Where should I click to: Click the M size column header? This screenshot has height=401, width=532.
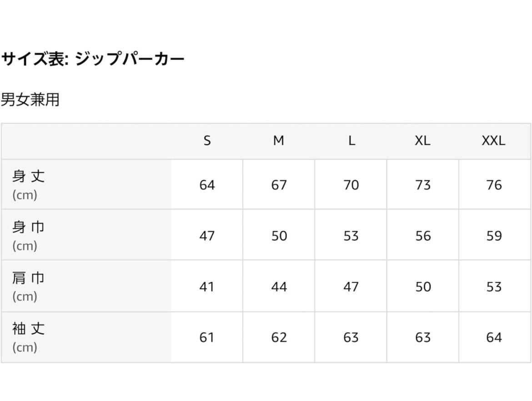[x=279, y=141]
